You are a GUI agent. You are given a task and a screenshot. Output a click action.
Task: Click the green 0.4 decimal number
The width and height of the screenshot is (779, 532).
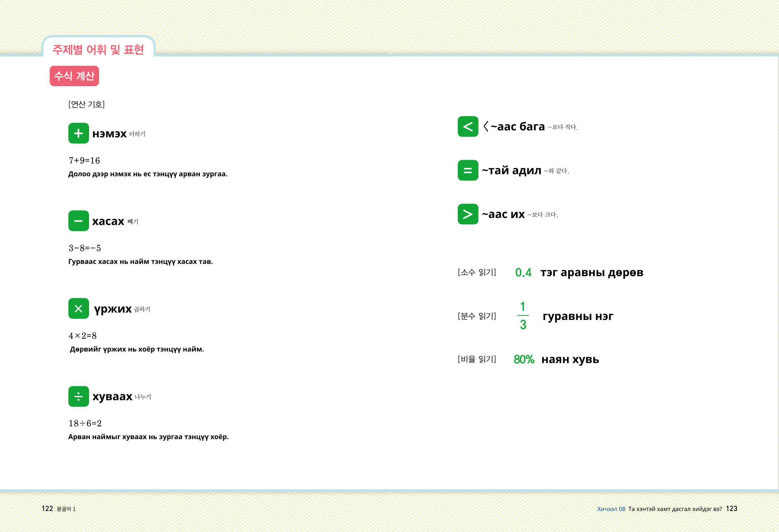pyautogui.click(x=523, y=272)
